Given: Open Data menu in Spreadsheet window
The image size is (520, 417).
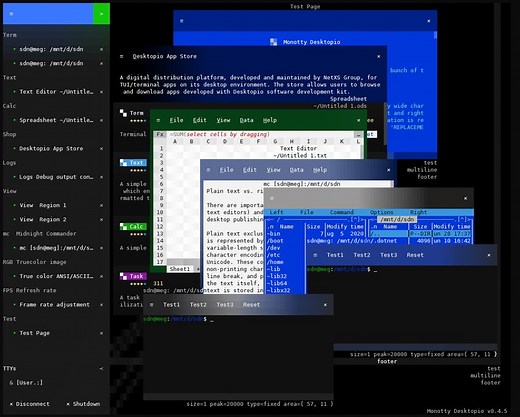Looking at the screenshot, I should click(246, 120).
